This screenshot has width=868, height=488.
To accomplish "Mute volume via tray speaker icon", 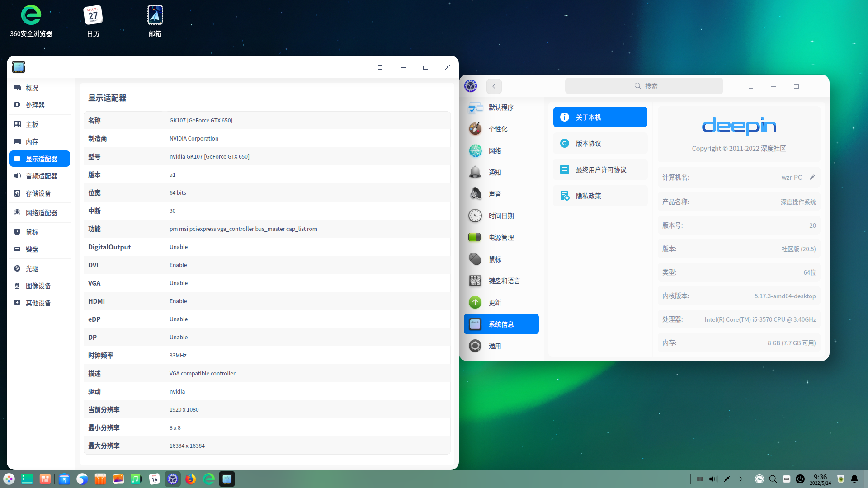I will [x=713, y=479].
